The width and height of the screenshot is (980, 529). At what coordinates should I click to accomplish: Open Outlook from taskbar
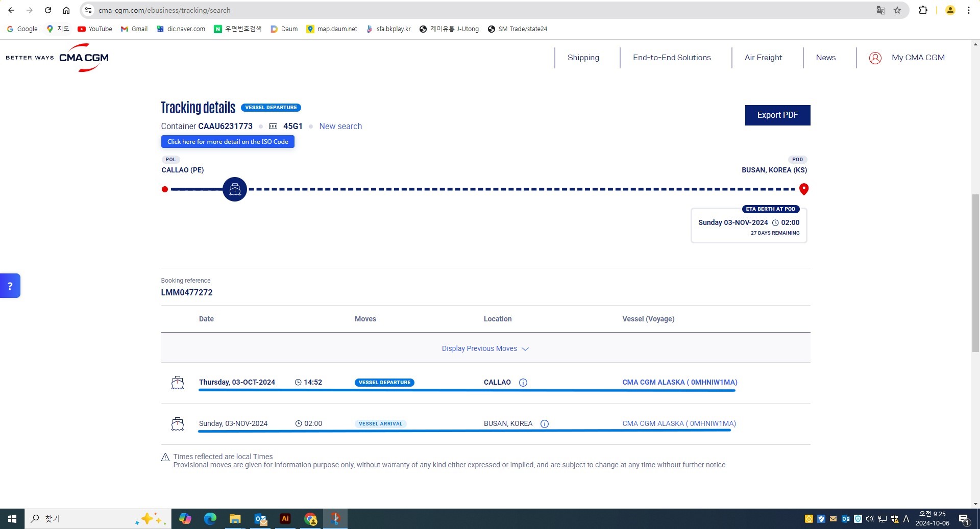pos(260,519)
